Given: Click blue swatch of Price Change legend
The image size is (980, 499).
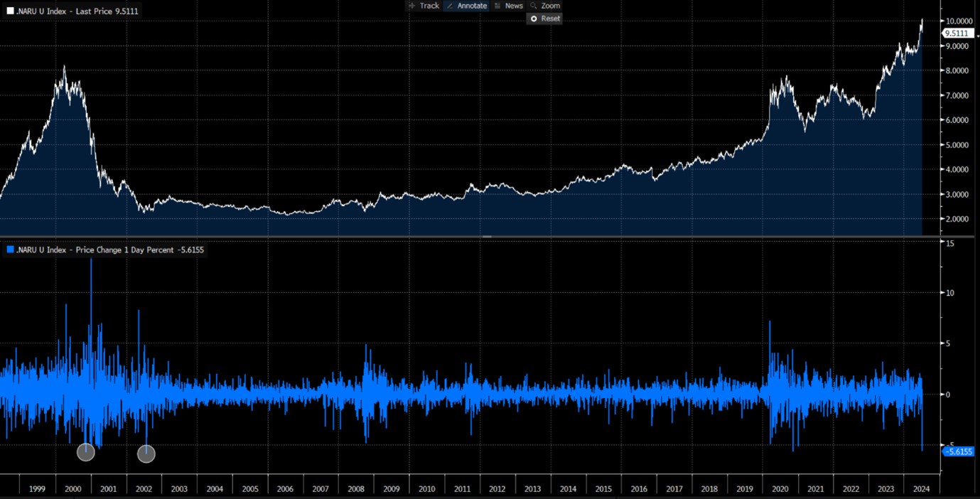Looking at the screenshot, I should pos(10,250).
